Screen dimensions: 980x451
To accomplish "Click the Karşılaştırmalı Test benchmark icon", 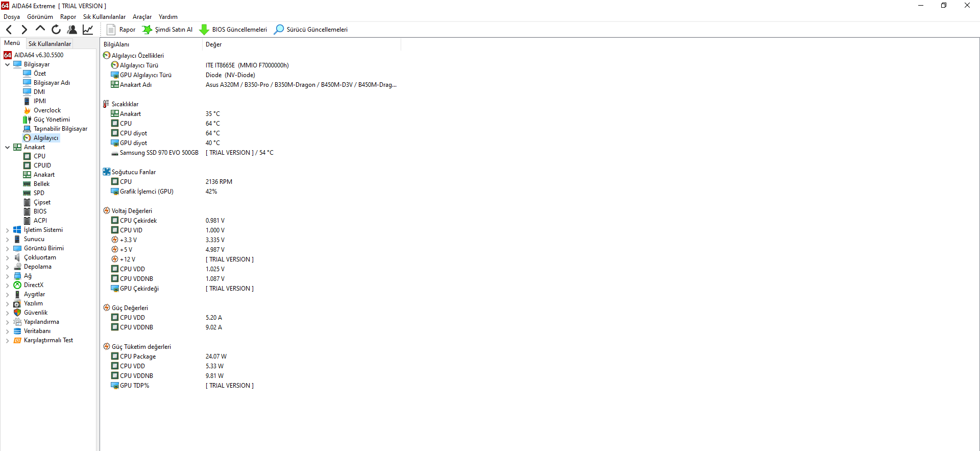I will (17, 340).
